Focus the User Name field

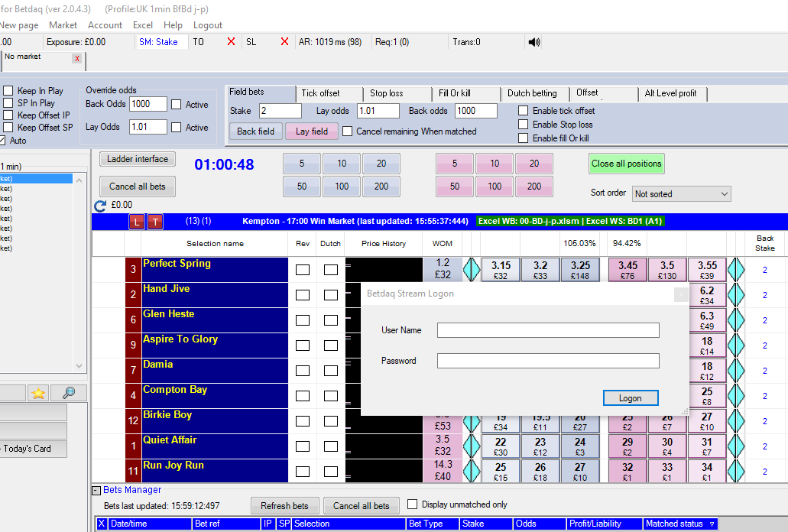(x=548, y=330)
